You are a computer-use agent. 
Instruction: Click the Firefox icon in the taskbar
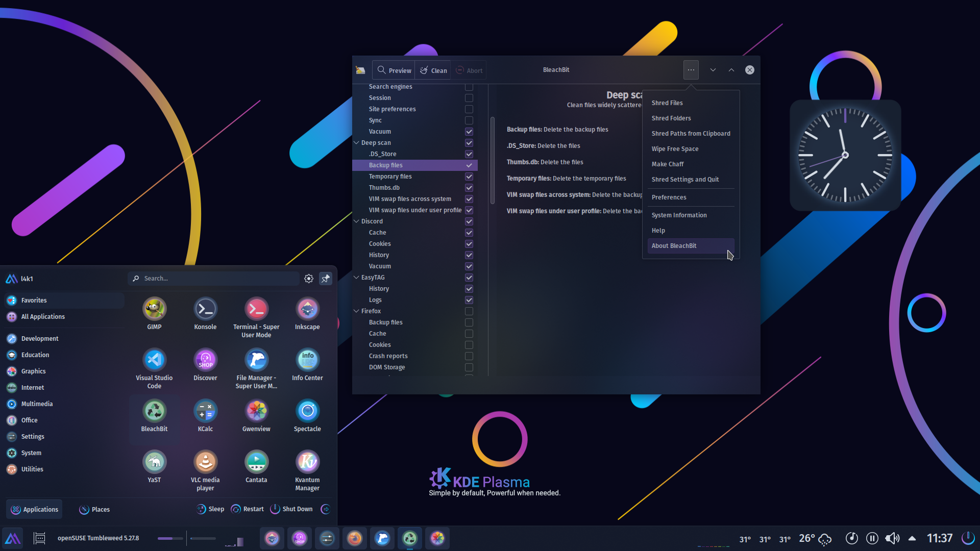click(355, 538)
